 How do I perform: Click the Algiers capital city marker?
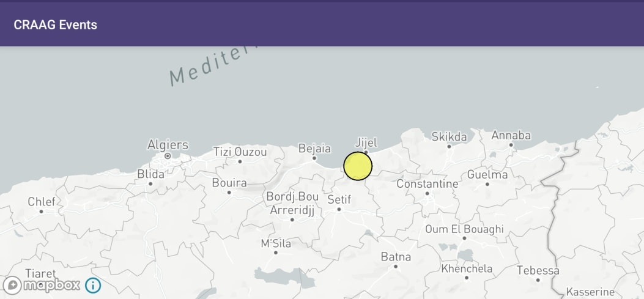coord(168,156)
